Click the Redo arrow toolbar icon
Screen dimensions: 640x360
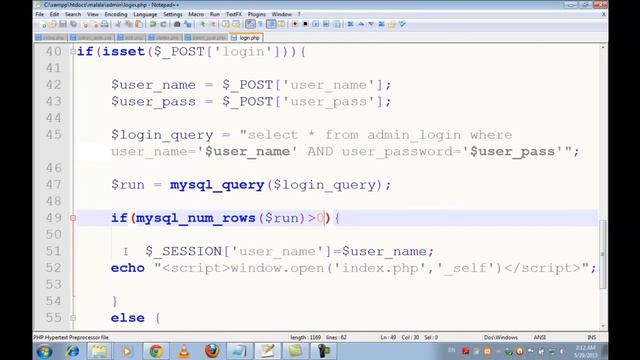tap(163, 24)
